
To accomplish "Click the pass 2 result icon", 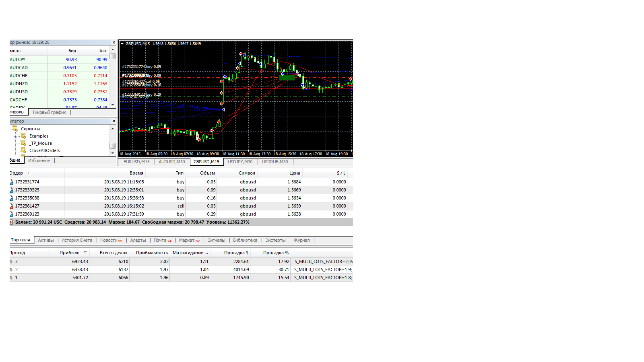I will 11,269.
